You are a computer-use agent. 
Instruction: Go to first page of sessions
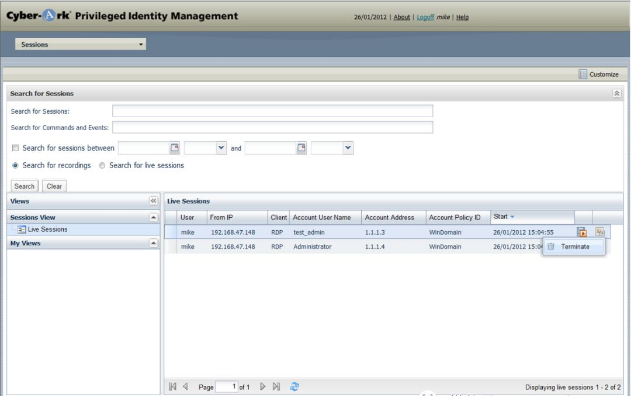pos(173,387)
